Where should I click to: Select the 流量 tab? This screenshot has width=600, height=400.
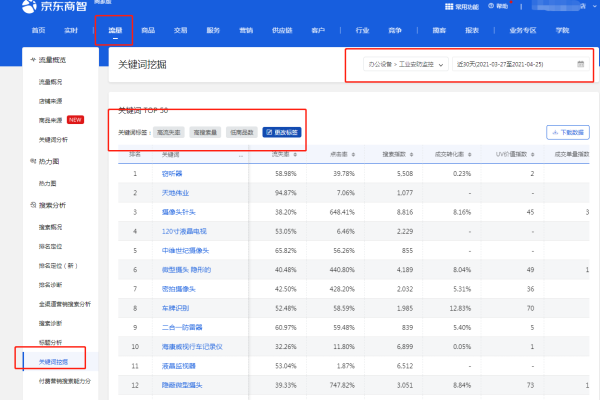pyautogui.click(x=115, y=30)
